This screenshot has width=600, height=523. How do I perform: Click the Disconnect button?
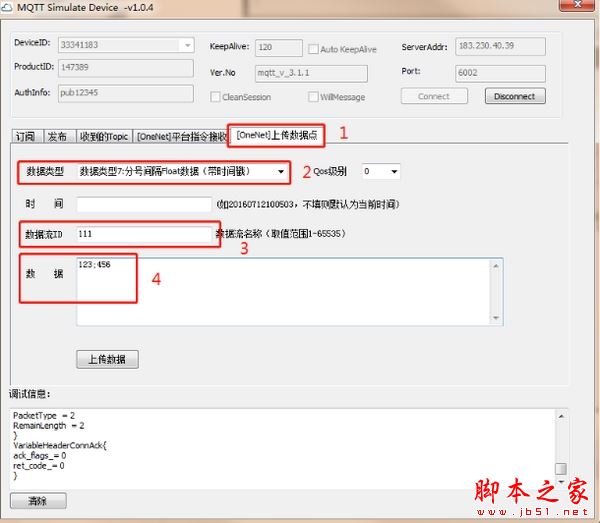coord(515,96)
